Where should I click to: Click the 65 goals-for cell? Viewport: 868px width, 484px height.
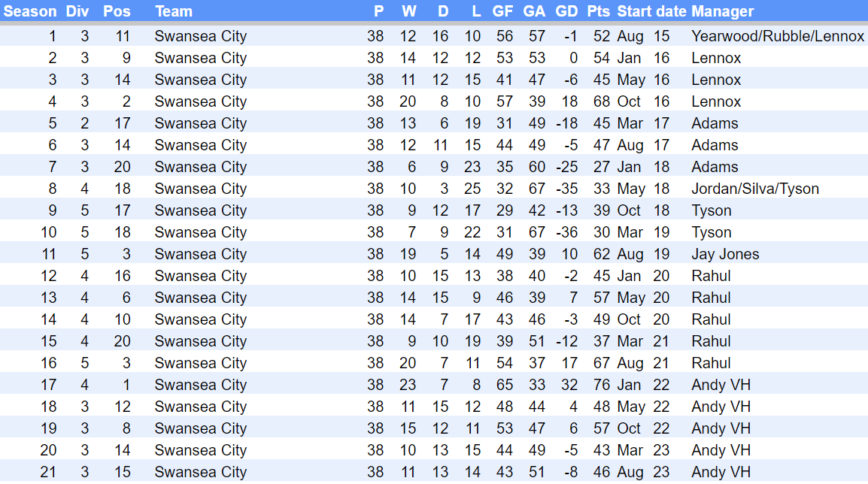coord(504,385)
